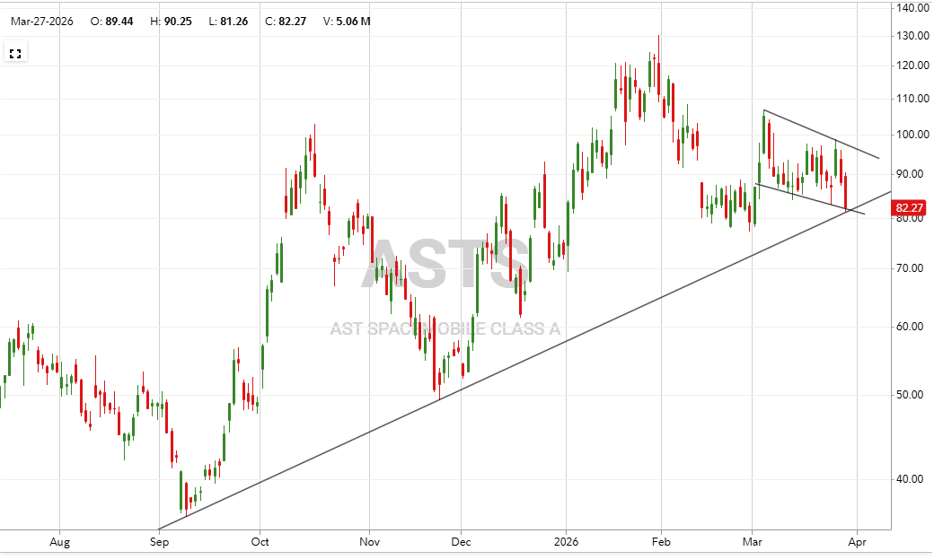The image size is (934, 560).
Task: Click the Apr label on time axis
Action: [857, 542]
